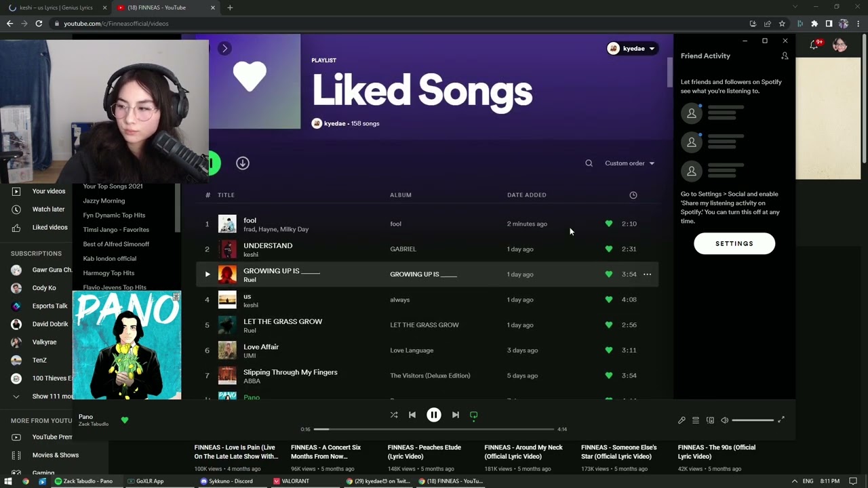Screen dimensions: 868x488
Task: Open the SETTINGS button in Friend Activity
Action: pyautogui.click(x=734, y=243)
